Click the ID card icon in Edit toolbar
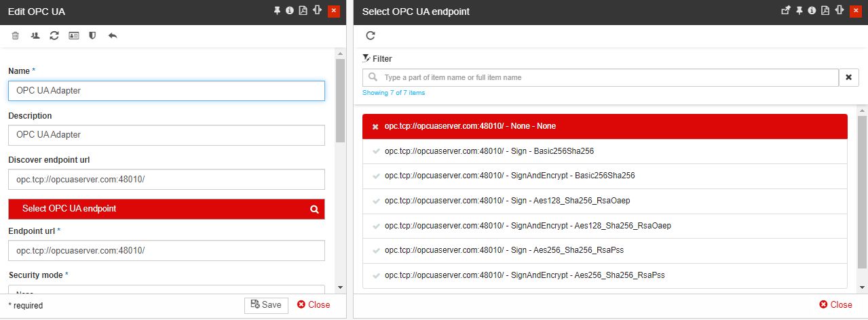868x320 pixels. 73,35
